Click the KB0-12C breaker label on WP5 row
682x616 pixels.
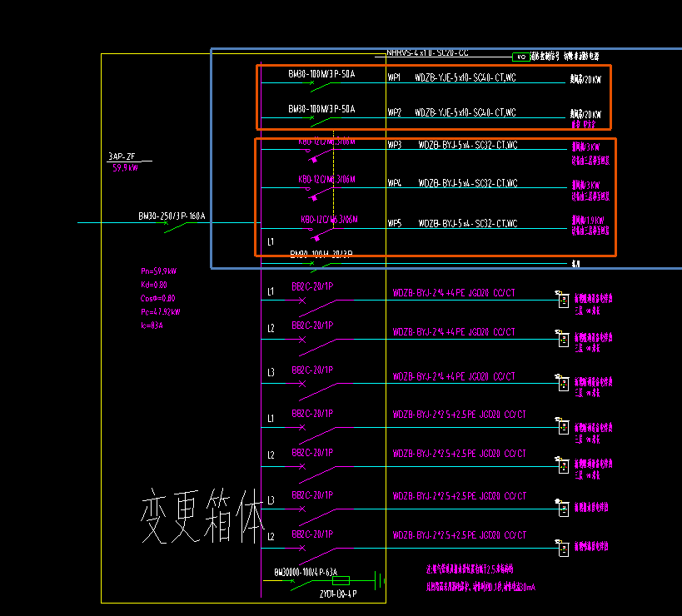pos(329,220)
